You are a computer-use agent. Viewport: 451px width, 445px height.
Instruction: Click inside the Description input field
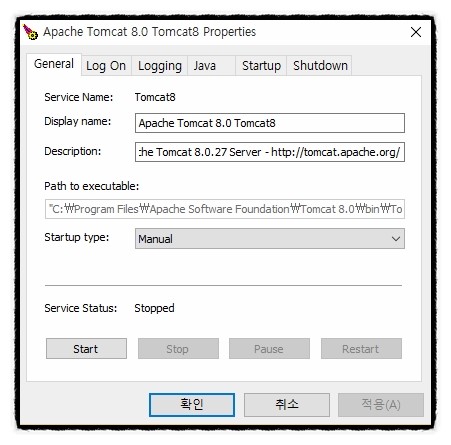coord(270,152)
